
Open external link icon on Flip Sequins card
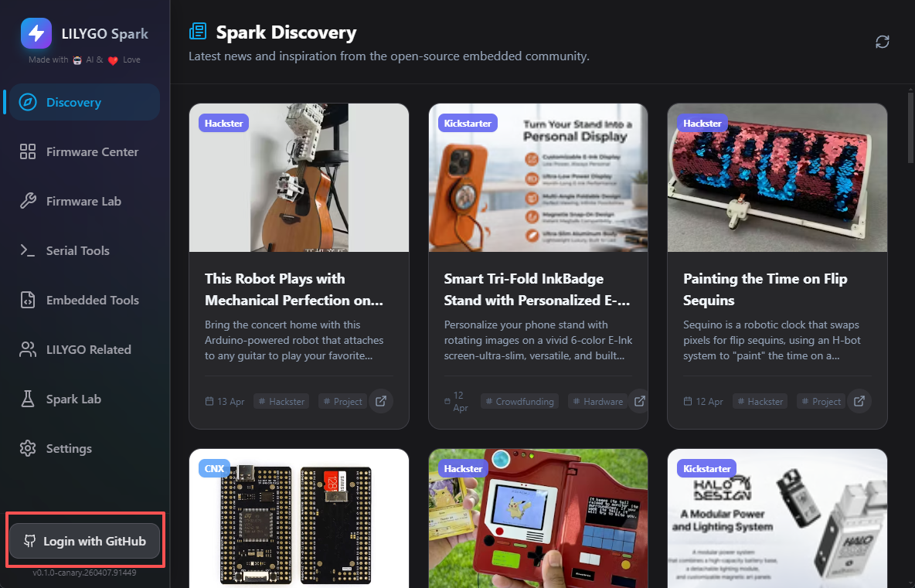(x=859, y=401)
